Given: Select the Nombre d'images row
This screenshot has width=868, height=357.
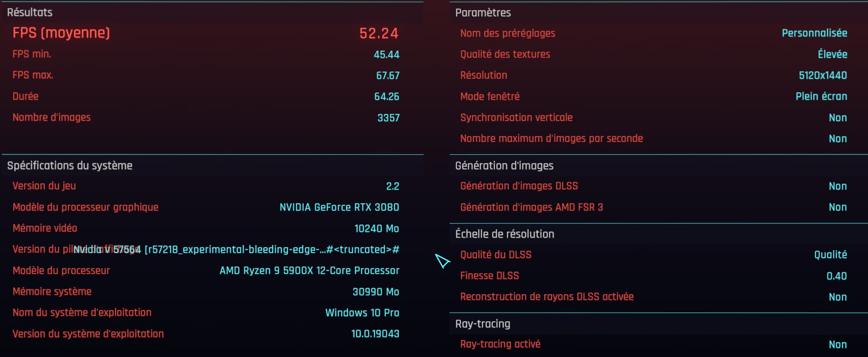Looking at the screenshot, I should point(212,118).
